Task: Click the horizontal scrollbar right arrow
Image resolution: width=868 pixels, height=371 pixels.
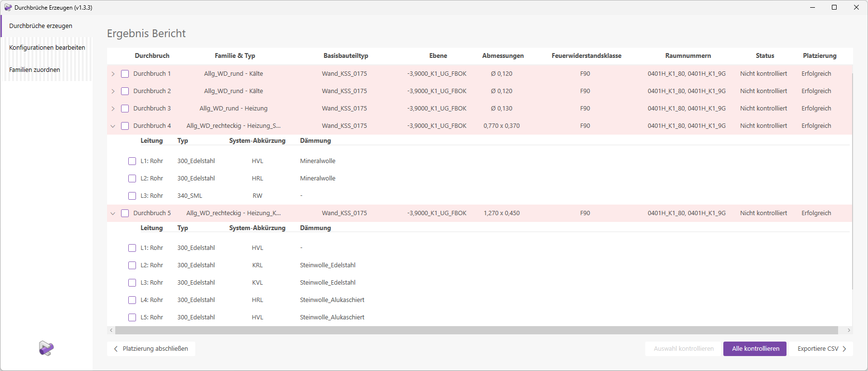Action: pyautogui.click(x=849, y=330)
